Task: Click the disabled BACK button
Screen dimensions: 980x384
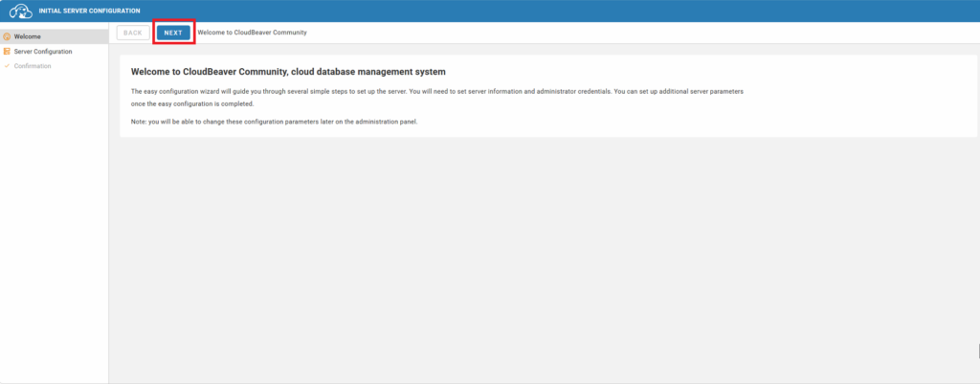Action: (132, 33)
